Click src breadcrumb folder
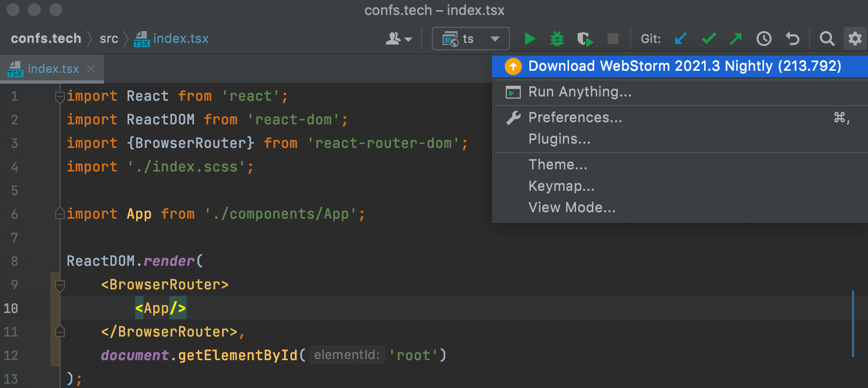 (x=109, y=39)
